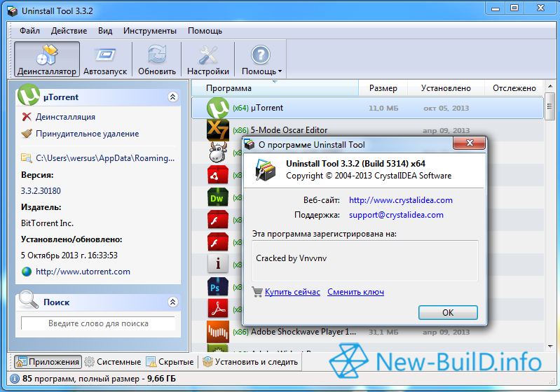Click Принудительное удаление action
The width and height of the screenshot is (560, 392).
point(87,134)
